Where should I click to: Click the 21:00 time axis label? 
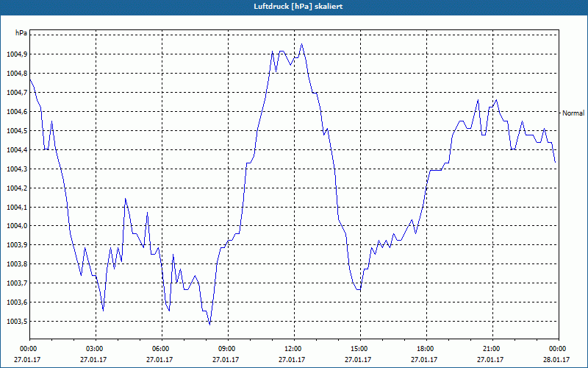pyautogui.click(x=490, y=349)
